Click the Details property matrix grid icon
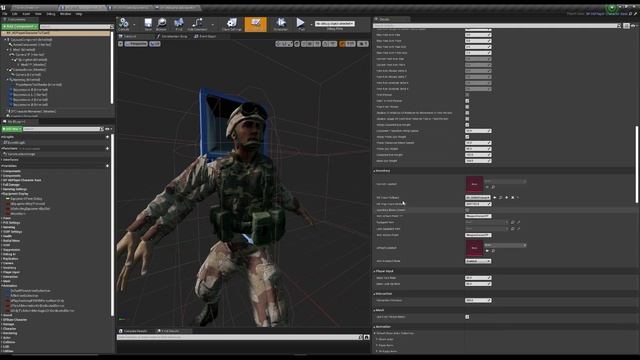 [x=626, y=26]
